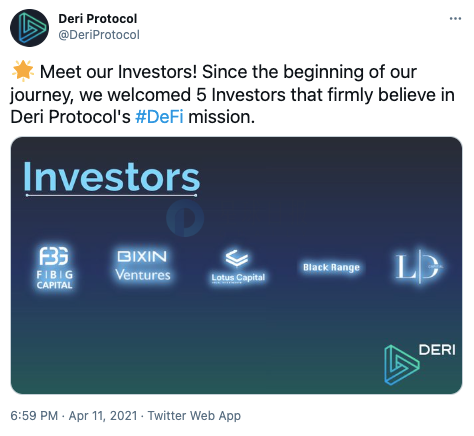Click the DERI logo in image corner

(x=420, y=364)
